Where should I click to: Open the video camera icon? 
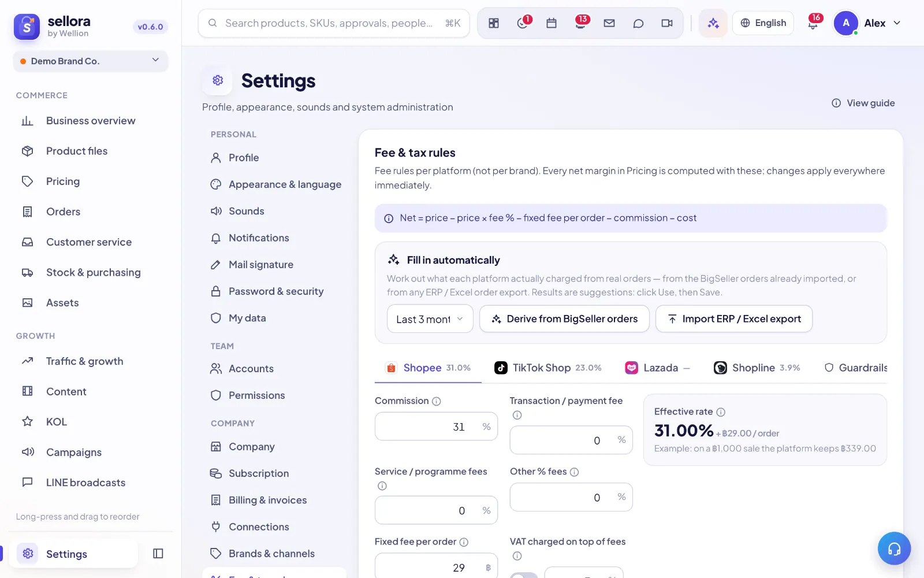pos(667,23)
